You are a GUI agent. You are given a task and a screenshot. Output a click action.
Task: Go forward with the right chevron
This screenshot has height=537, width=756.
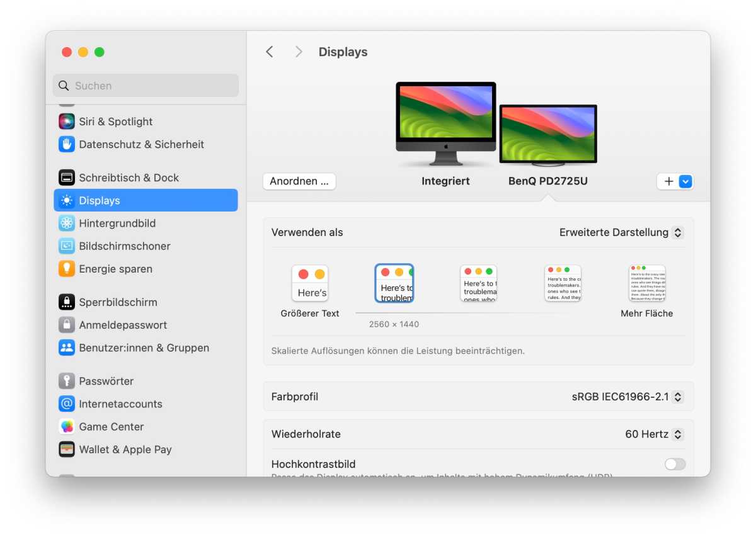coord(299,52)
